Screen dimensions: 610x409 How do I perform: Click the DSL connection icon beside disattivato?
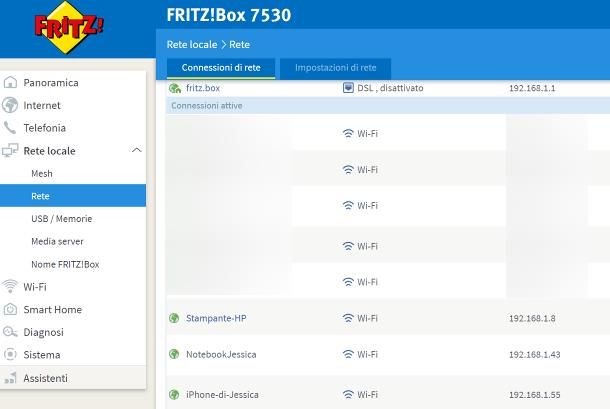click(x=348, y=88)
